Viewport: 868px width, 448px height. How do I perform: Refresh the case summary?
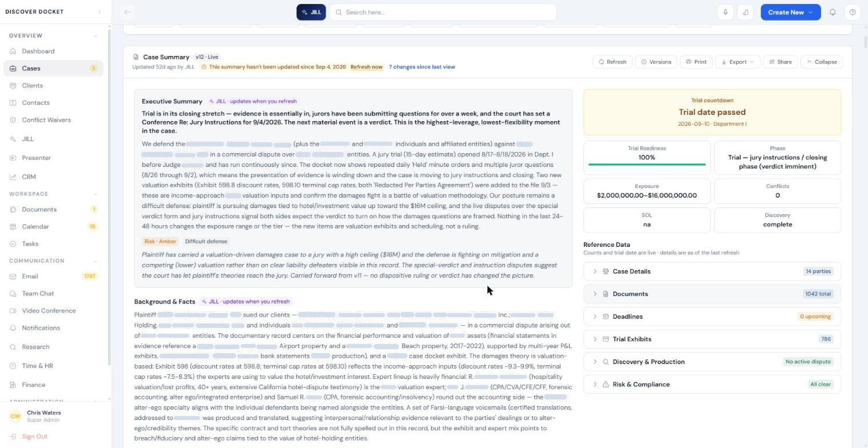tap(613, 62)
